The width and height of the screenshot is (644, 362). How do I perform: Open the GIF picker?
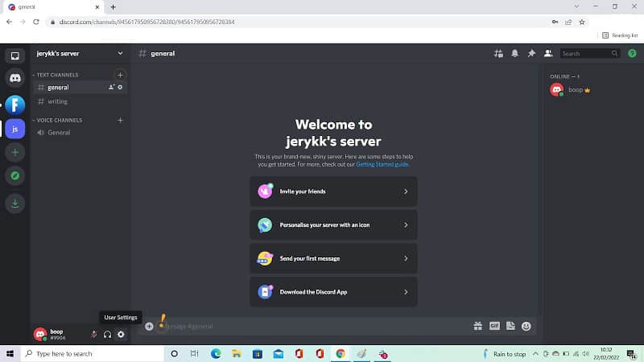(x=494, y=326)
